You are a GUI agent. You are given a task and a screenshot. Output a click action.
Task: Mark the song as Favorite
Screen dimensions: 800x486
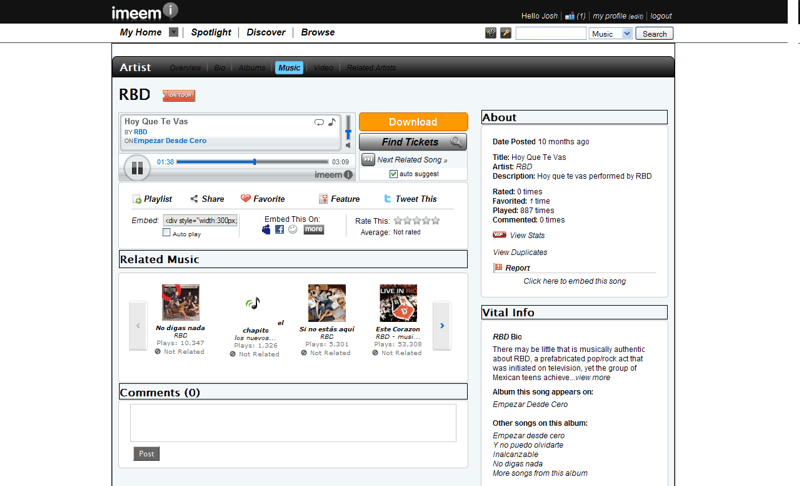(x=263, y=199)
